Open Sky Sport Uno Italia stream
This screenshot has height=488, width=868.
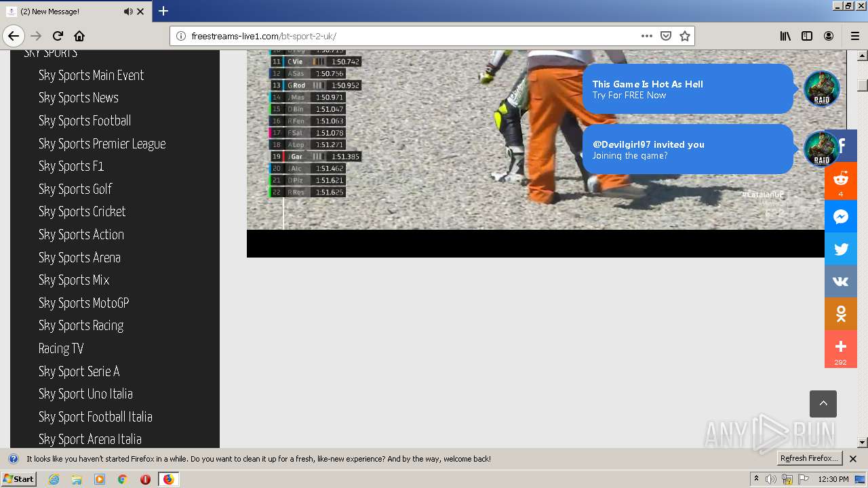pos(85,394)
